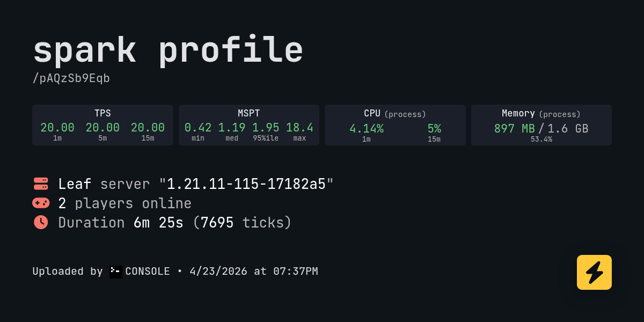Click the TPS 15m value 20.00
The height and width of the screenshot is (322, 644).
(x=148, y=128)
